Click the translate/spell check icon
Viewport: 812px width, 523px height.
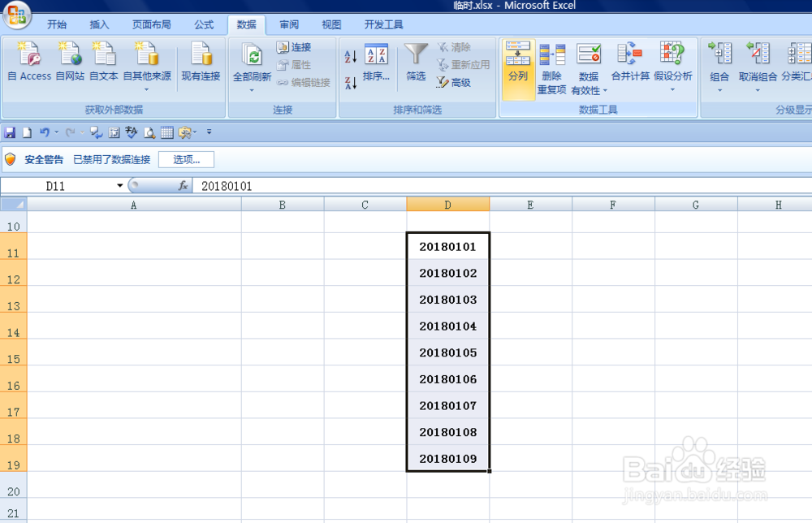pos(131,132)
